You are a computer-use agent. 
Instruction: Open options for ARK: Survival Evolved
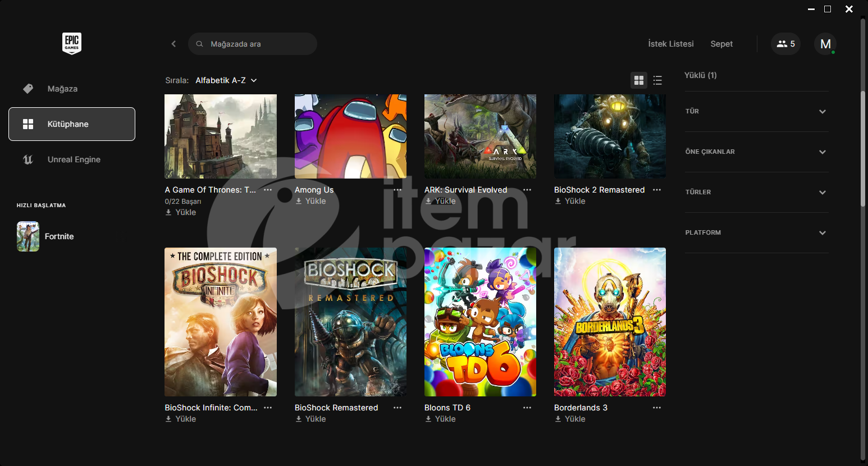527,190
